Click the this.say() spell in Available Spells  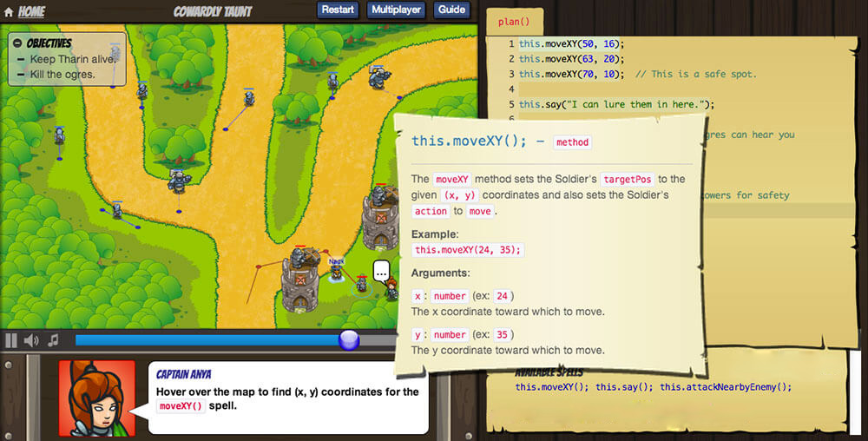click(x=624, y=387)
